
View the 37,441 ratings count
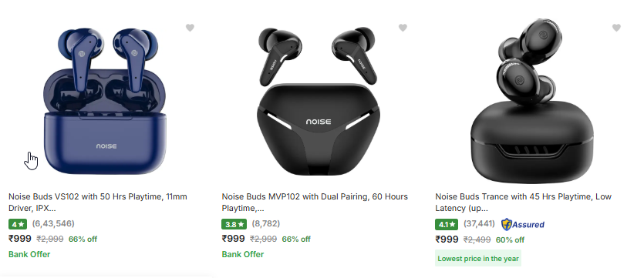coord(479,223)
